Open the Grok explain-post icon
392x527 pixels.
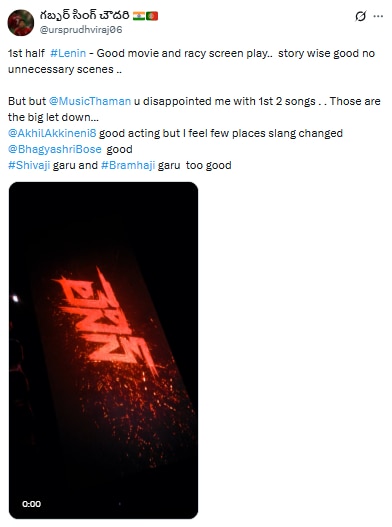coord(360,16)
